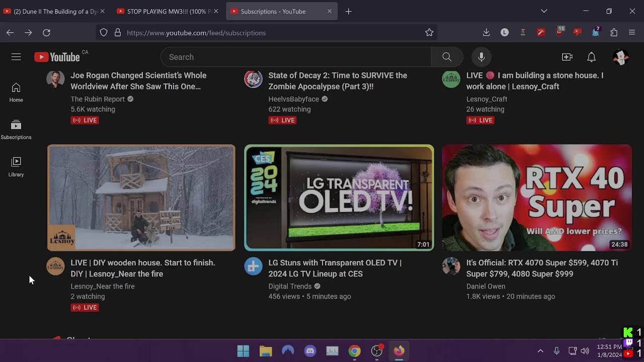This screenshot has width=644, height=362.
Task: Visit the Lesnoy_Near the fire channel name
Action: [103, 286]
